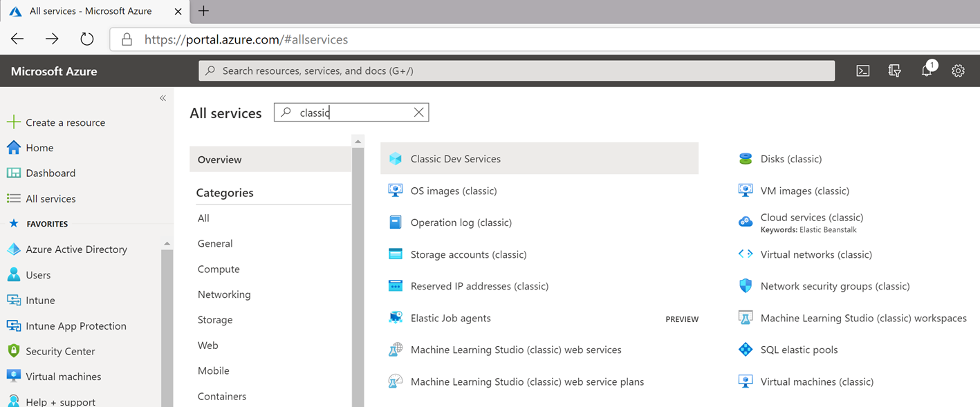Click the Disks (classic) icon
The image size is (980, 407).
[x=745, y=159]
